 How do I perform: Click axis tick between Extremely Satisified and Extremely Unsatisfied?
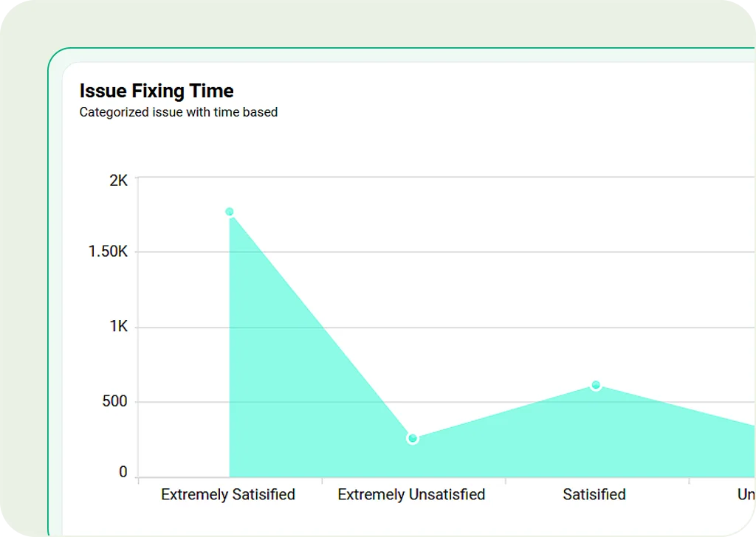point(322,481)
